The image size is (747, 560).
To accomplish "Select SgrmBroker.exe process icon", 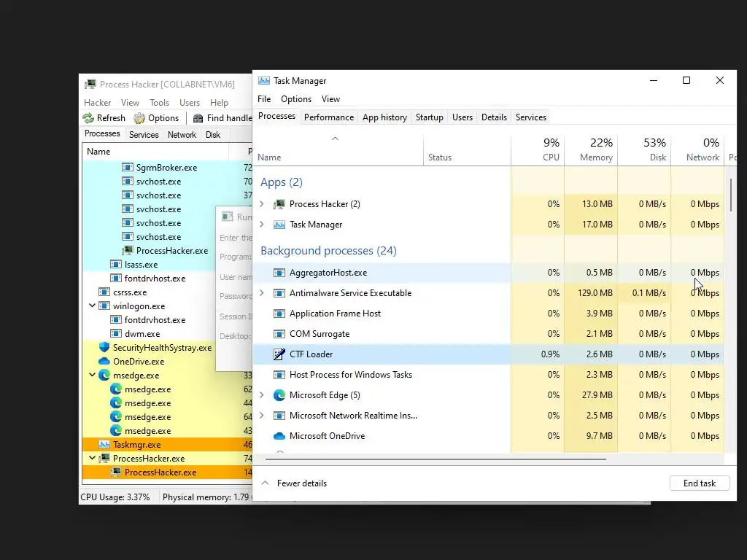I will pyautogui.click(x=127, y=168).
